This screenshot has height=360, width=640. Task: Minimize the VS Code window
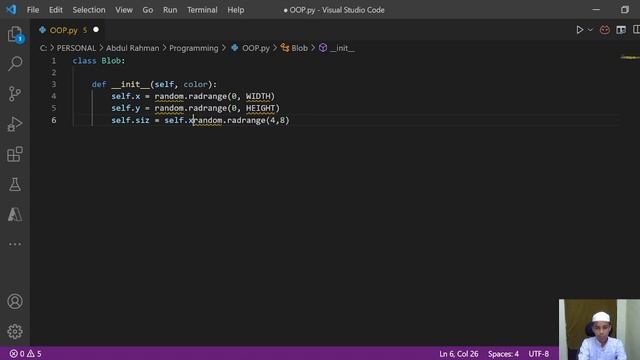pyautogui.click(x=596, y=9)
